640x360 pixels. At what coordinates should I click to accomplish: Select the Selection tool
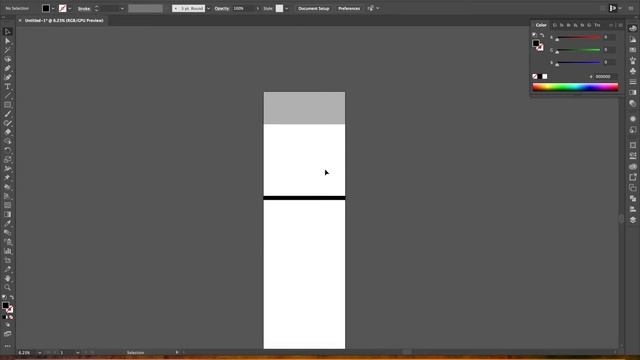[7, 32]
